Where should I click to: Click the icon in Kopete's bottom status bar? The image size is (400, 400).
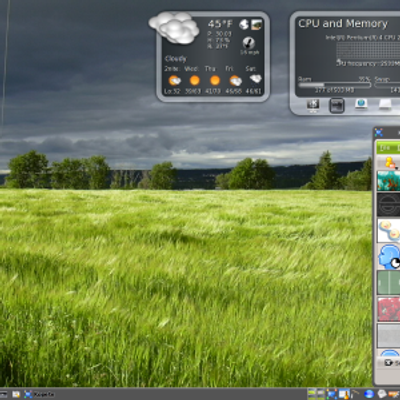coord(388,363)
